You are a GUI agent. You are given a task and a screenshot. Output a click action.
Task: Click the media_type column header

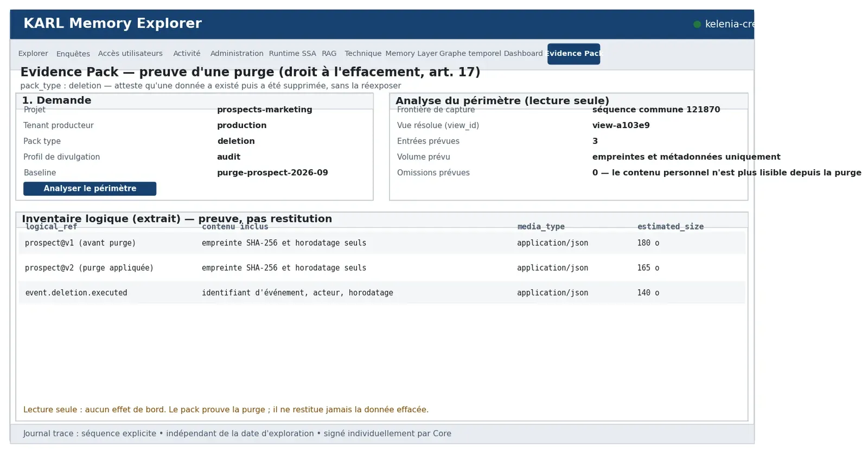tap(541, 227)
